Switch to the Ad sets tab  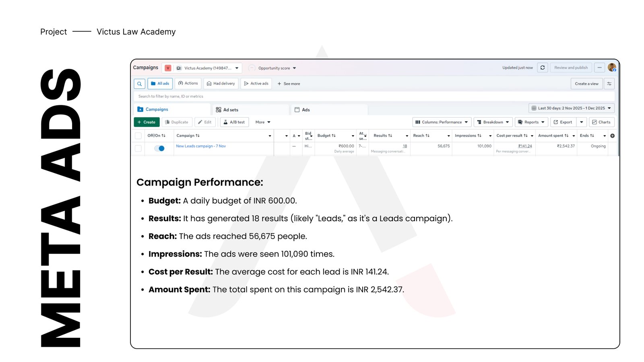point(231,110)
